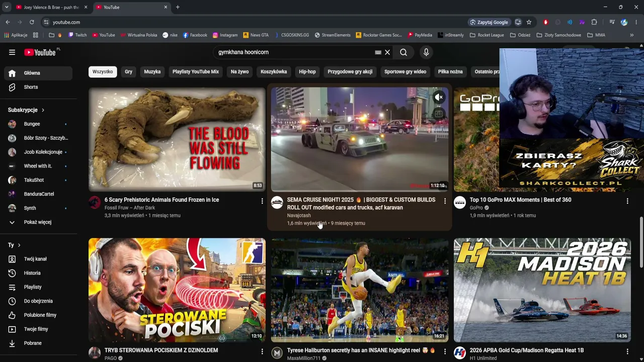The image size is (644, 362).
Task: Select the Muzyka filter chip
Action: point(152,72)
